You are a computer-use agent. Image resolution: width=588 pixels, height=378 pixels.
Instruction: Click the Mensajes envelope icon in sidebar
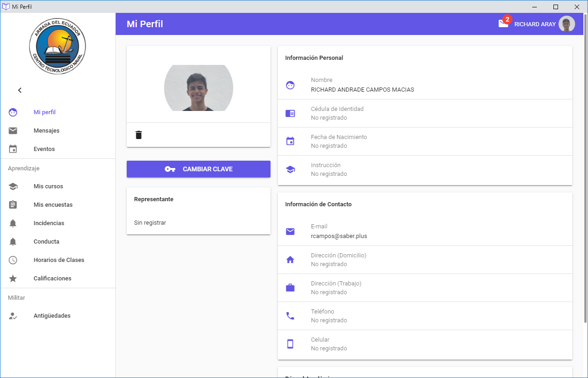tap(13, 131)
